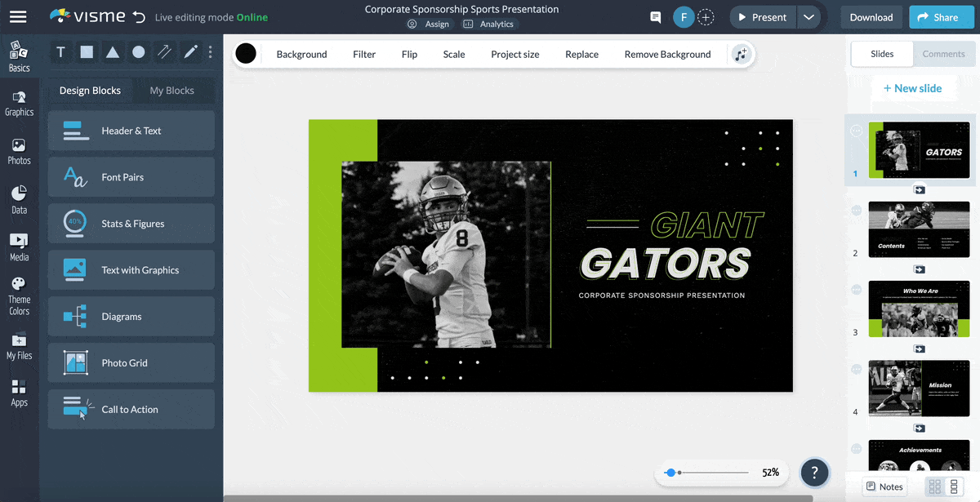980x502 pixels.
Task: Switch to list view of slides
Action: pos(954,487)
